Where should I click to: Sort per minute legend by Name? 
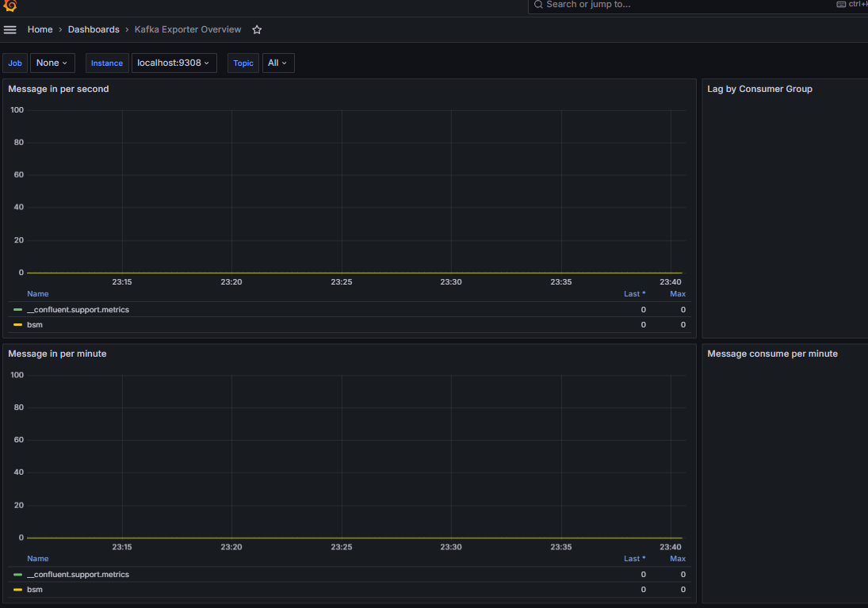37,559
